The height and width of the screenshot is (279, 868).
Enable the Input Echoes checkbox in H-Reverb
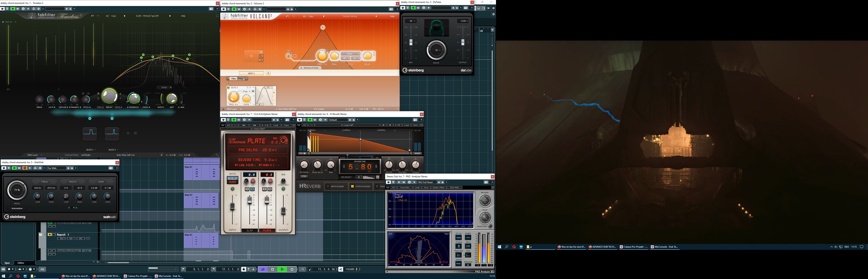point(327,186)
